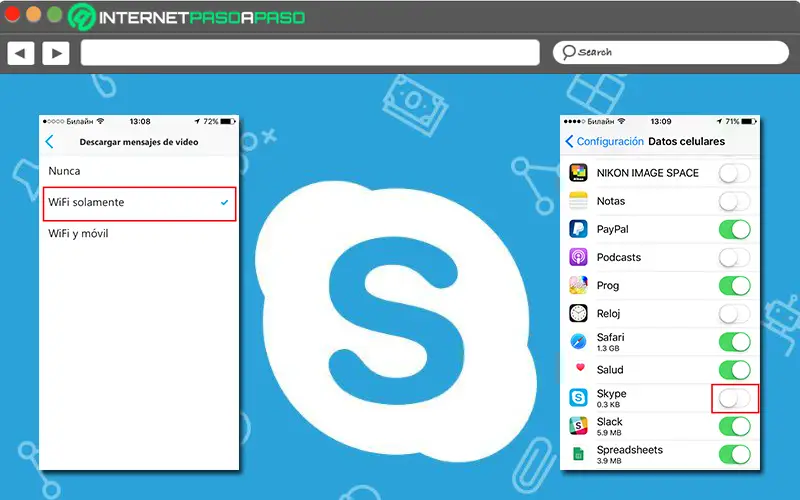Viewport: 800px width, 500px height.
Task: Enable cellular data for NIKON IMAGE SPACE
Action: pyautogui.click(x=735, y=173)
